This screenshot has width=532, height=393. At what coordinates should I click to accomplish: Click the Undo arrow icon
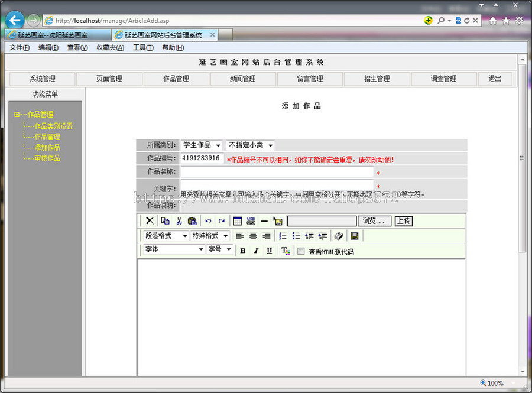[207, 220]
